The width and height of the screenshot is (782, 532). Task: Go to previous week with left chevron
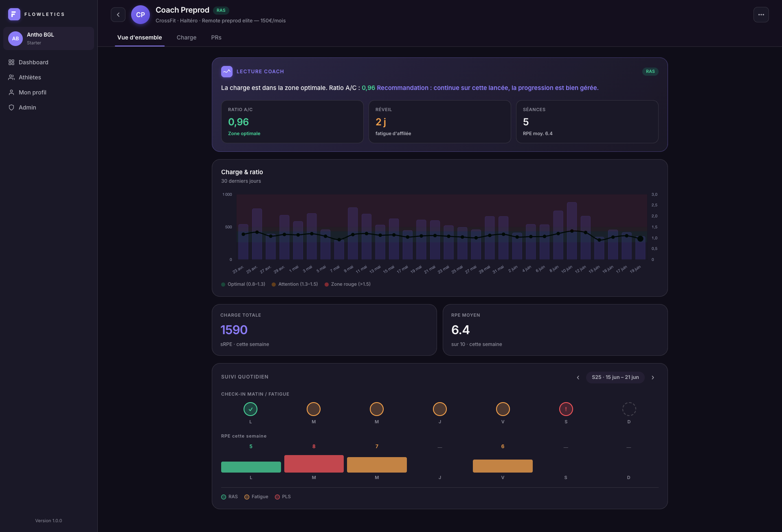pyautogui.click(x=578, y=377)
